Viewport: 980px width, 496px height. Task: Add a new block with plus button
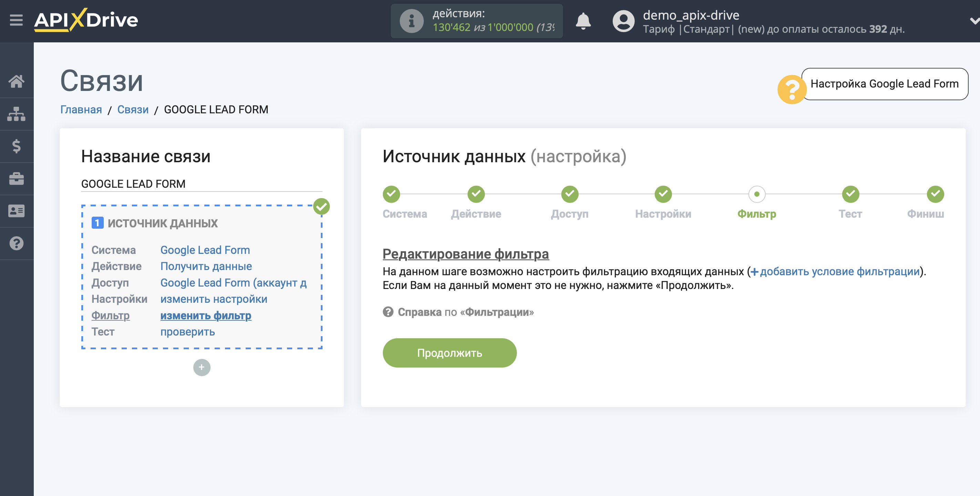tap(202, 368)
